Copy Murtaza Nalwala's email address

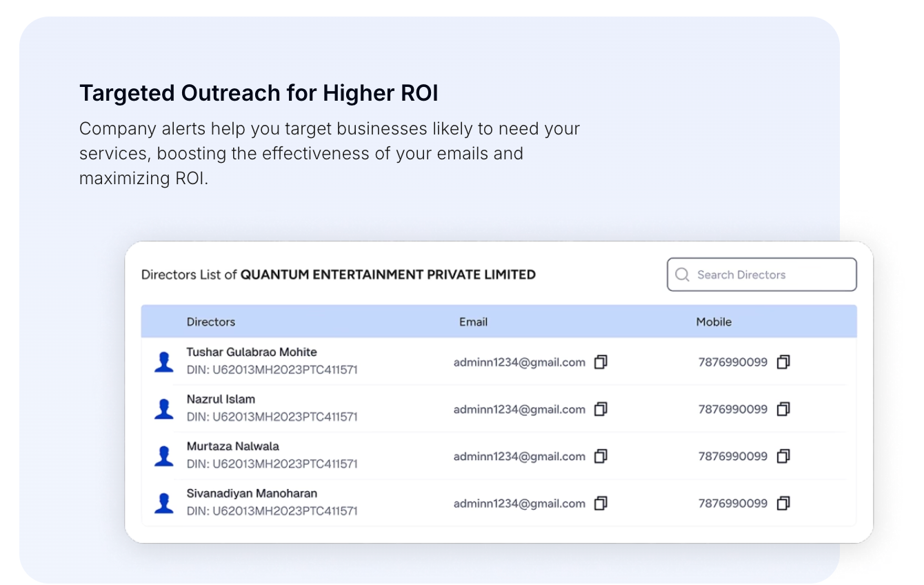pos(601,456)
